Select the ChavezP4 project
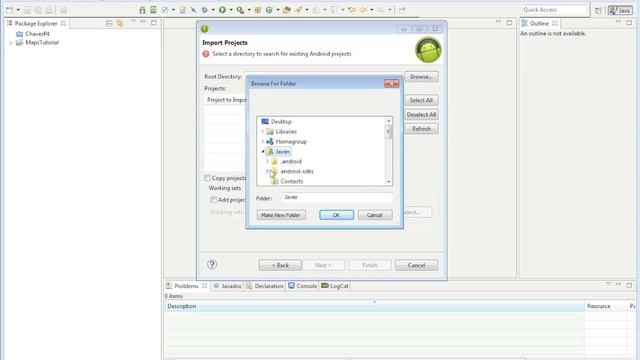This screenshot has height=360, width=640. 37,34
